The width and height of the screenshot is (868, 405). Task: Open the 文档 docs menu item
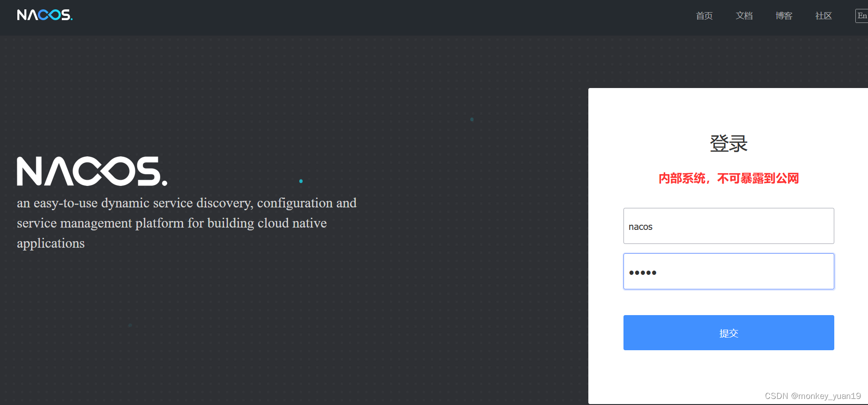click(x=744, y=16)
